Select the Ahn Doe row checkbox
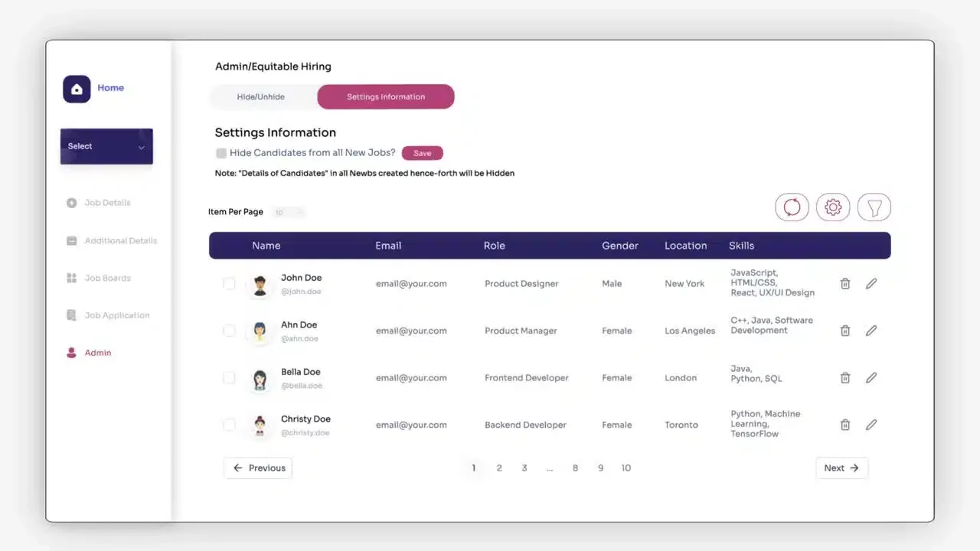This screenshot has height=551, width=980. [229, 331]
